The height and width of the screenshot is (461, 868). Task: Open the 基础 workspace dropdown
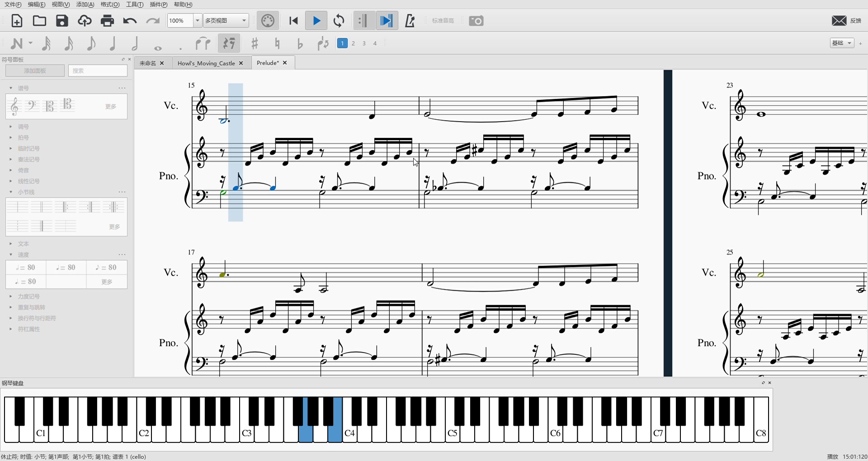click(842, 43)
